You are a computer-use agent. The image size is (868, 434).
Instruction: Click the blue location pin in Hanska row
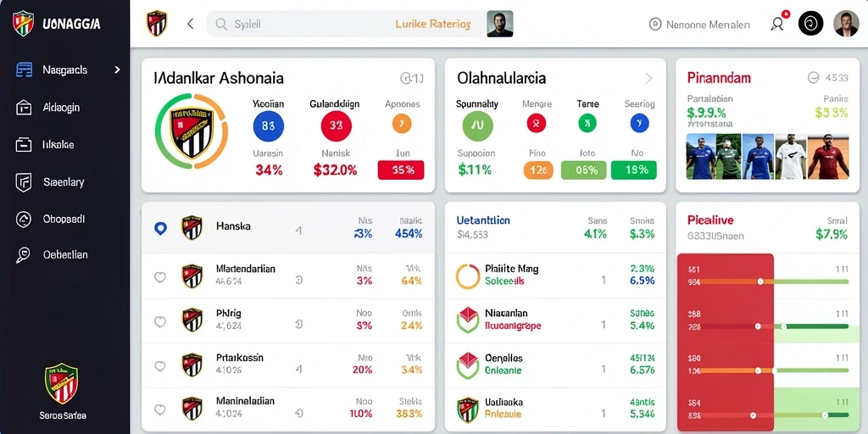coord(160,228)
